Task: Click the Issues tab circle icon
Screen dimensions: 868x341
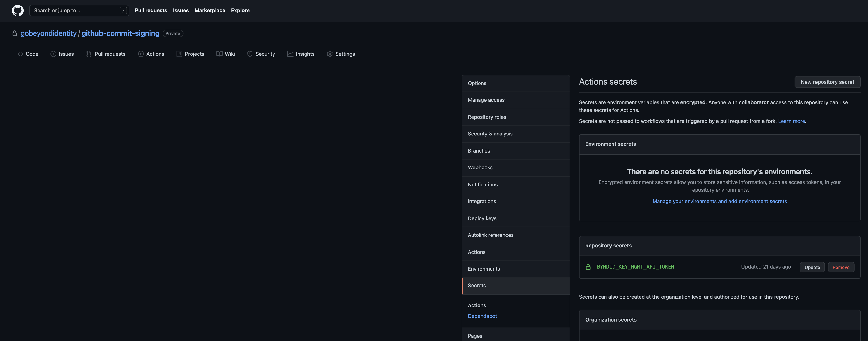Action: click(53, 54)
